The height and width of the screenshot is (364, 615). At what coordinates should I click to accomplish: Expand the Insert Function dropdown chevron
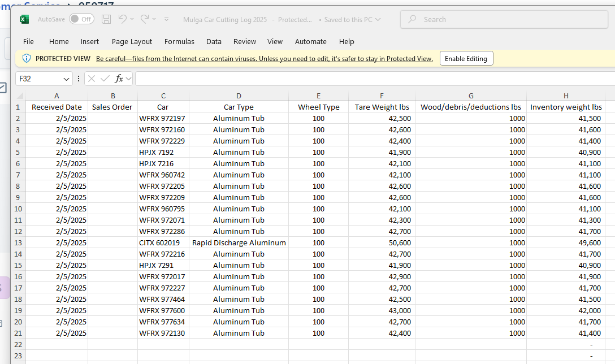(x=128, y=79)
